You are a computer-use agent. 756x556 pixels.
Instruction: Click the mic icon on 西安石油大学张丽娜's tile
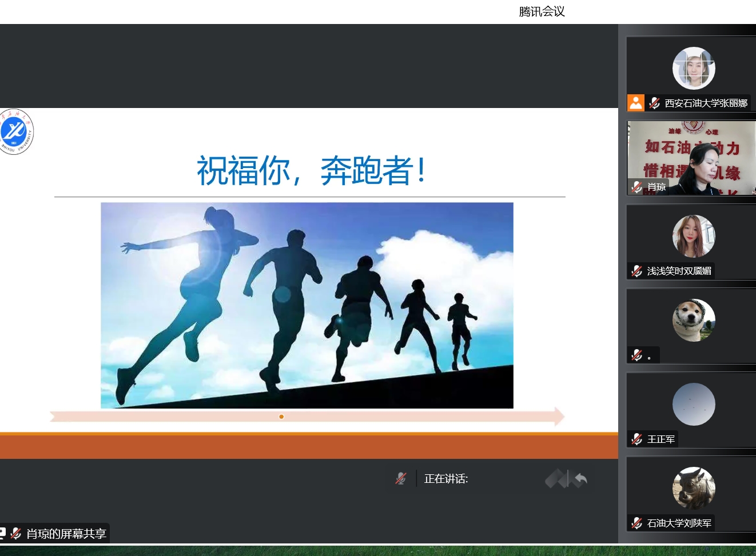pos(654,103)
